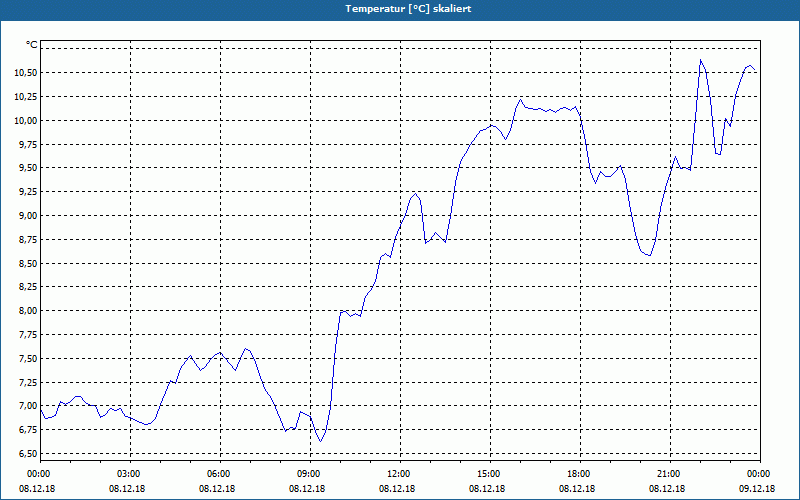Select the 08.12.18 date under 12:00
The height and width of the screenshot is (500, 800).
pos(397,489)
